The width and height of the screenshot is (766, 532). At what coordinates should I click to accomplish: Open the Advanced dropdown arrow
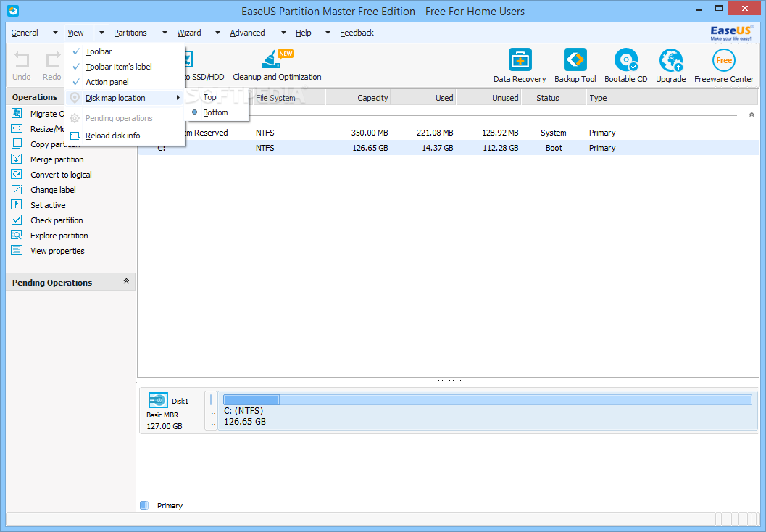coord(283,33)
